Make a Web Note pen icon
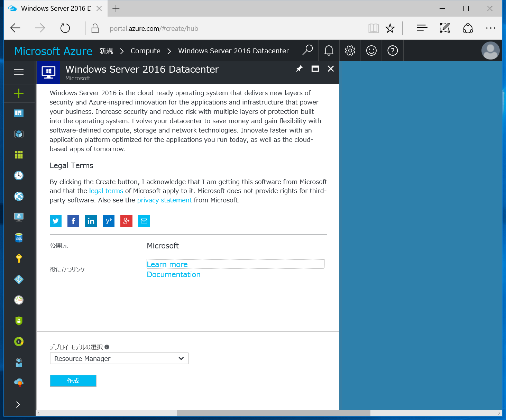The image size is (506, 420). (445, 28)
